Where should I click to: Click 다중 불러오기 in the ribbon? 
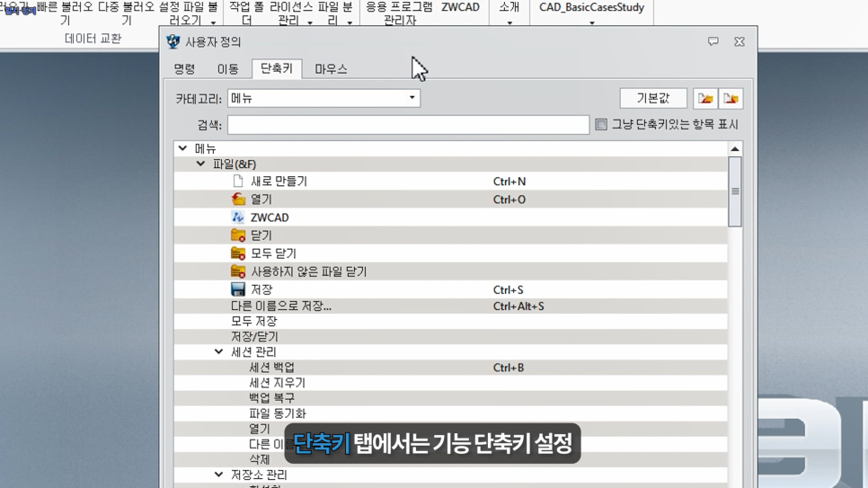click(x=126, y=13)
